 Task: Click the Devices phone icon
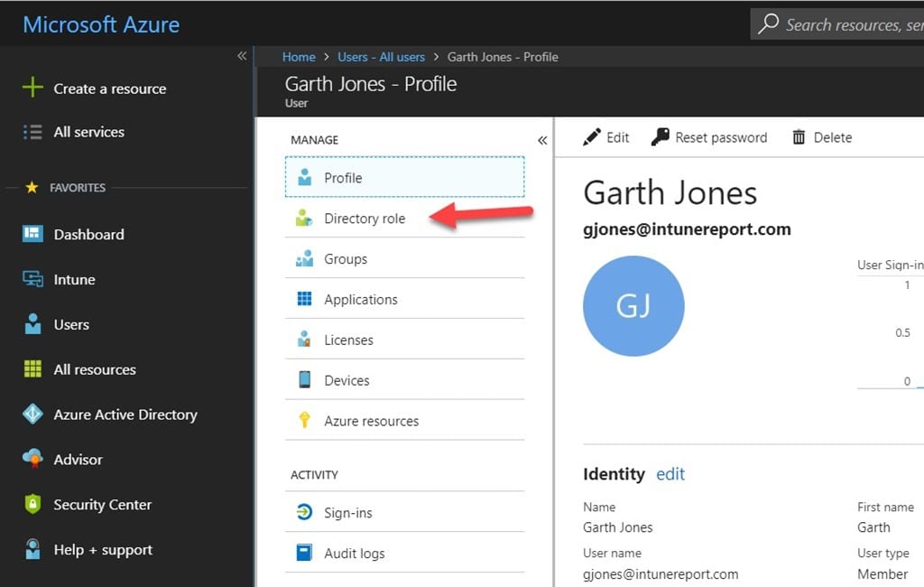click(304, 379)
